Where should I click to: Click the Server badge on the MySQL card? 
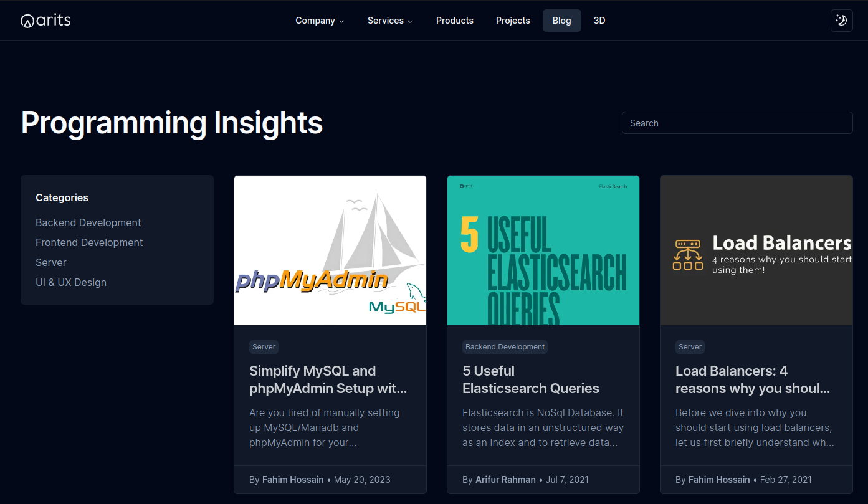264,346
